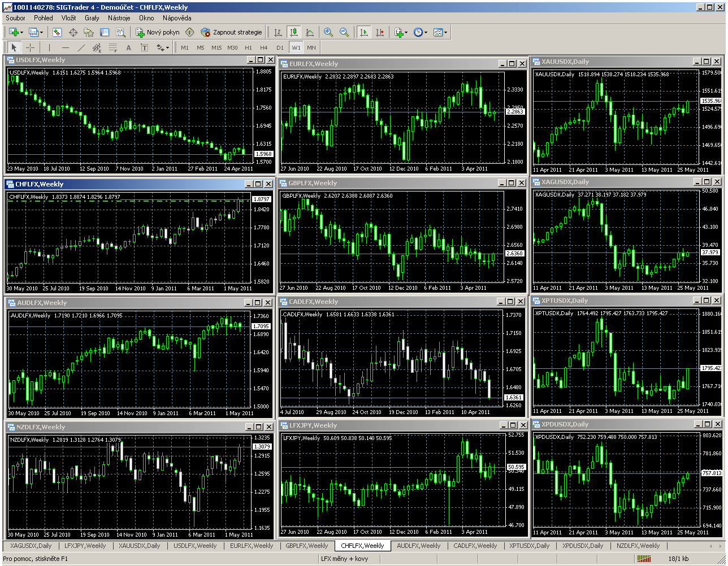Open the Navigator folder-star icon
Screen dimensions: 728x566
point(89,32)
